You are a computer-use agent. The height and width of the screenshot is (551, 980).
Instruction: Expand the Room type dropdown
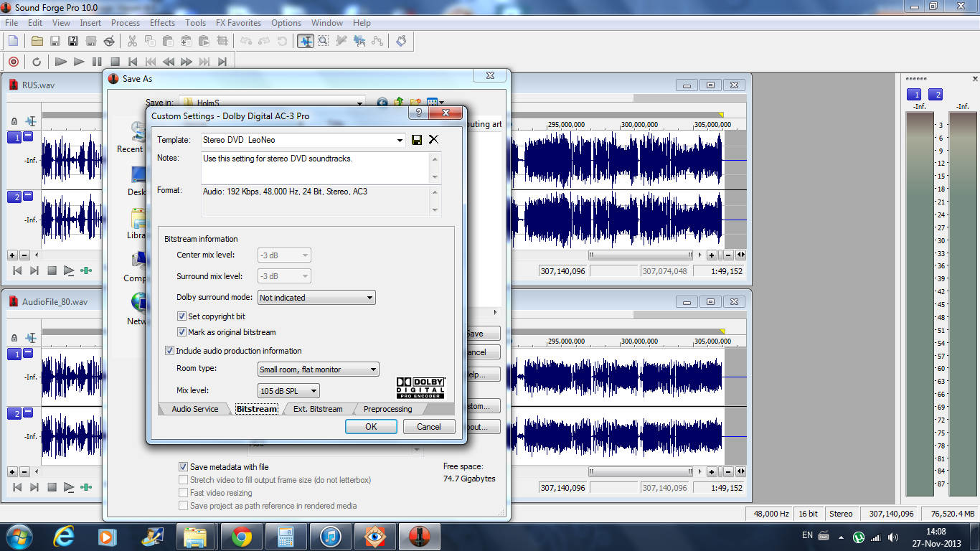click(319, 369)
